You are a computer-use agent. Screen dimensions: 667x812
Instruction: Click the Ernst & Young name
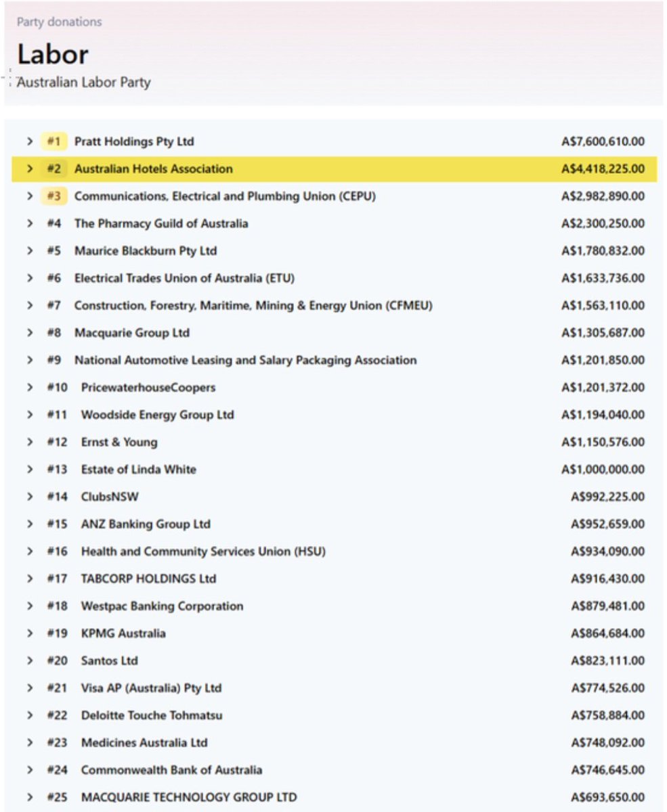(x=119, y=442)
